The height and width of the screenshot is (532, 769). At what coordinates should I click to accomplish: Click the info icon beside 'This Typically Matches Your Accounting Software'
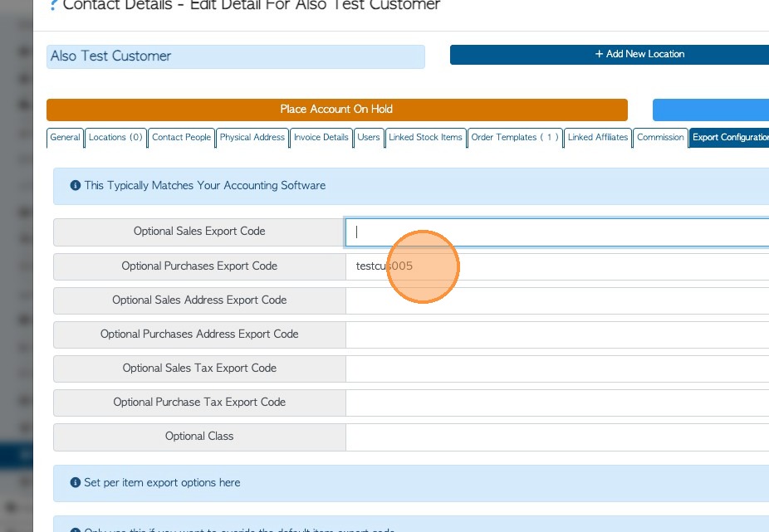pyautogui.click(x=75, y=185)
